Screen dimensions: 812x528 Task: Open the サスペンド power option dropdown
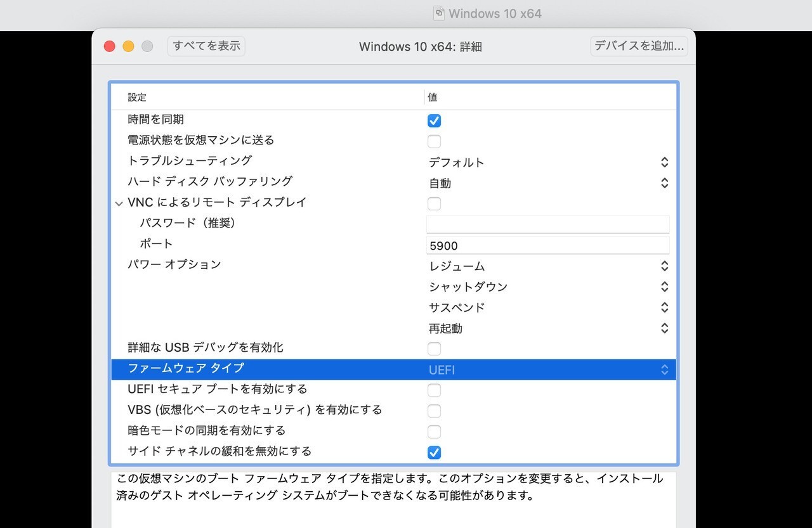[x=549, y=307]
